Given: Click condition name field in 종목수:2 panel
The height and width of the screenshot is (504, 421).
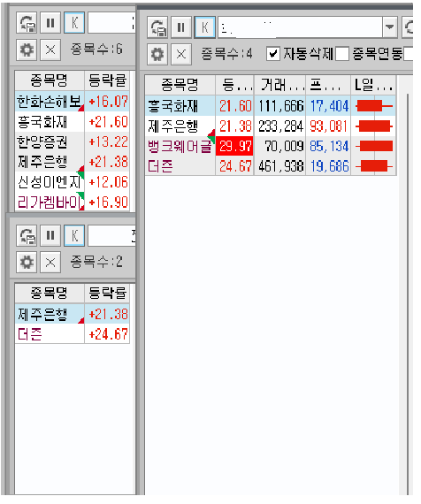Looking at the screenshot, I should (x=111, y=235).
